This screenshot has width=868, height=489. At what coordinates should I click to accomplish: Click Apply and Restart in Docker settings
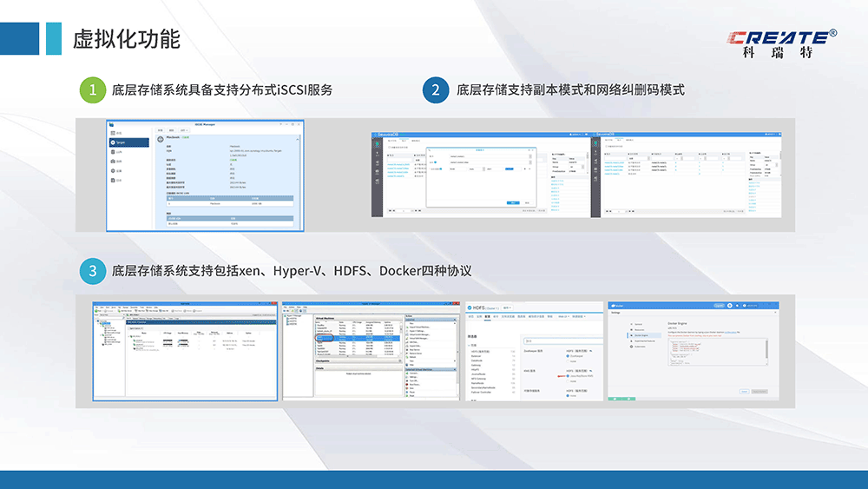tap(759, 392)
